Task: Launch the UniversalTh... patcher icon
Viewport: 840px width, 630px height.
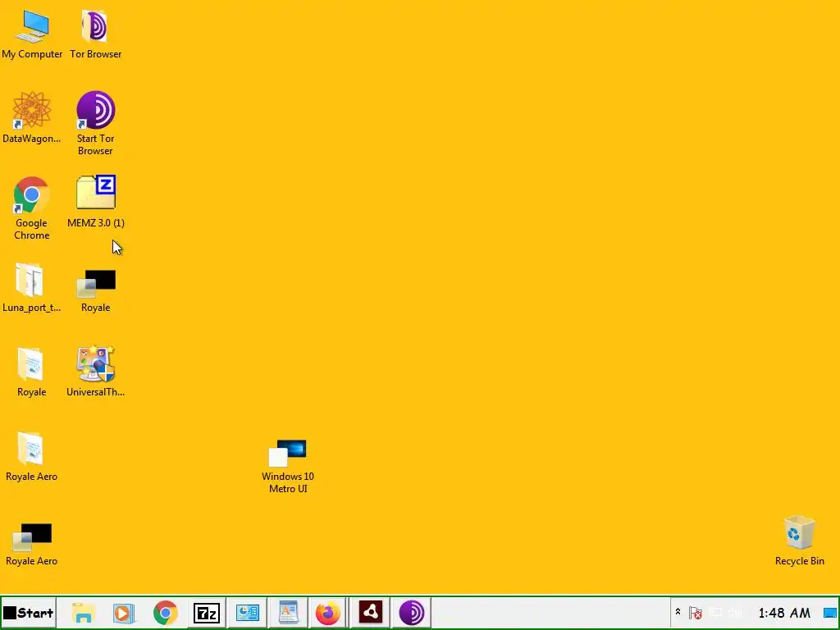Action: (95, 371)
